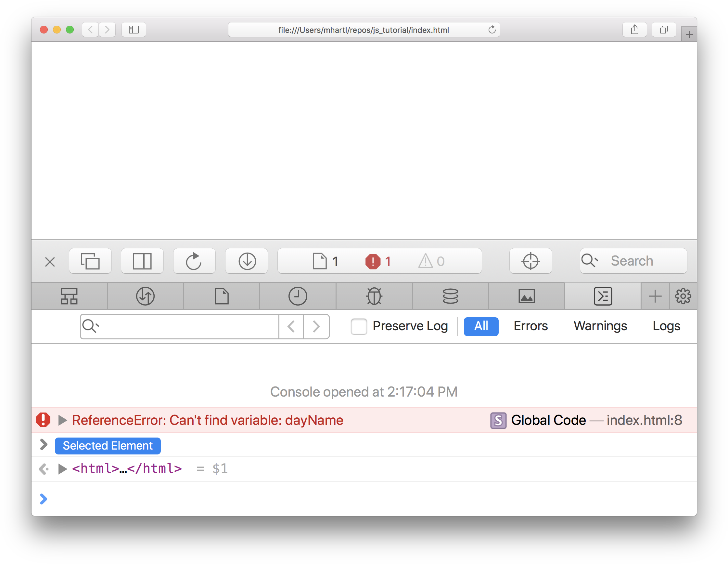
Task: Open a new Safari tab
Action: click(689, 34)
